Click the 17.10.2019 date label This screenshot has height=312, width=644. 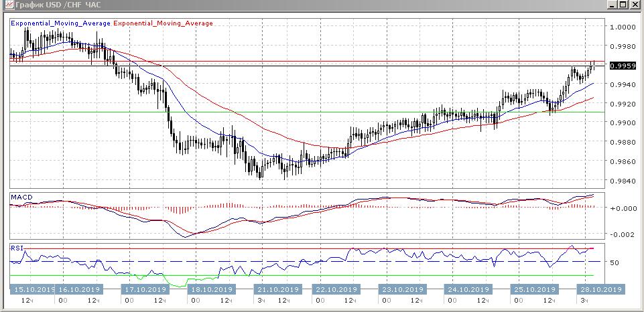coord(145,289)
